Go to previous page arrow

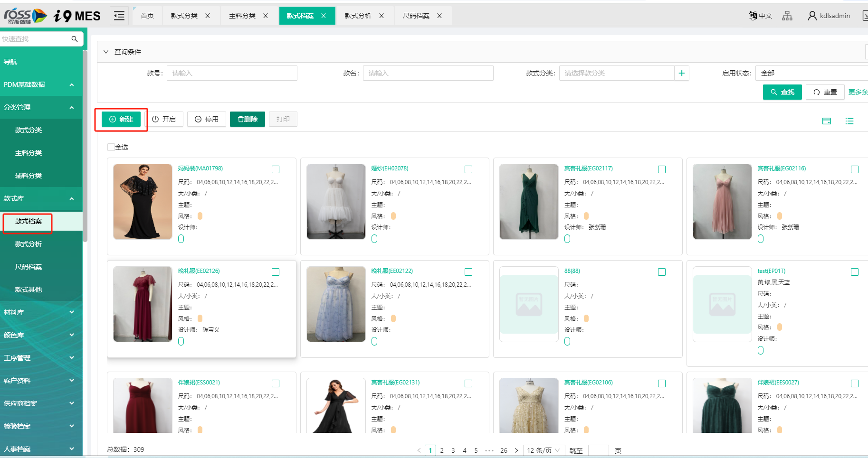click(x=419, y=450)
